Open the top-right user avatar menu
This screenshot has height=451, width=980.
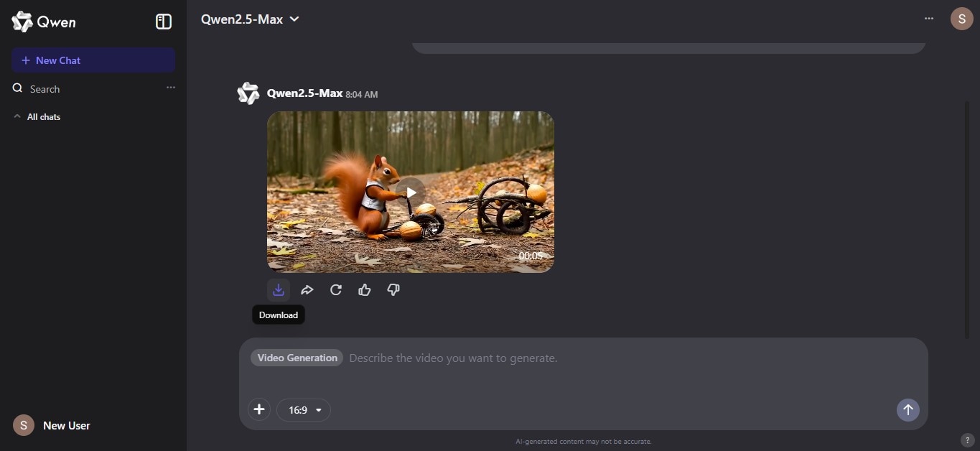(x=961, y=19)
